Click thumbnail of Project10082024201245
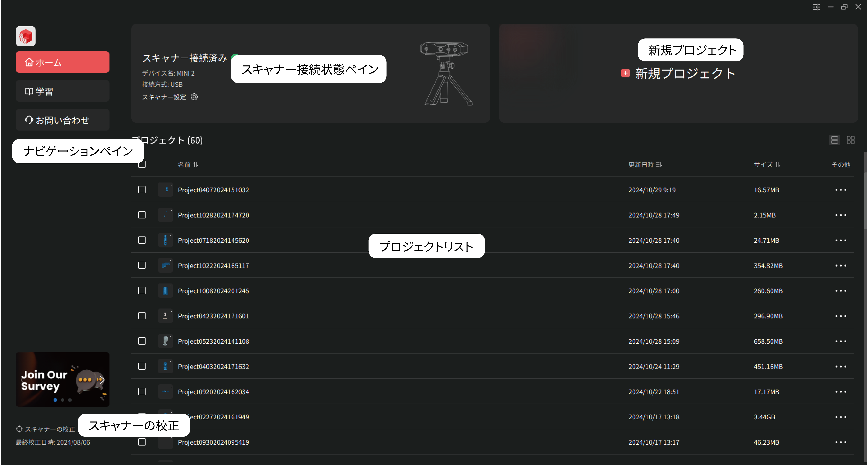The image size is (868, 467). pos(165,291)
